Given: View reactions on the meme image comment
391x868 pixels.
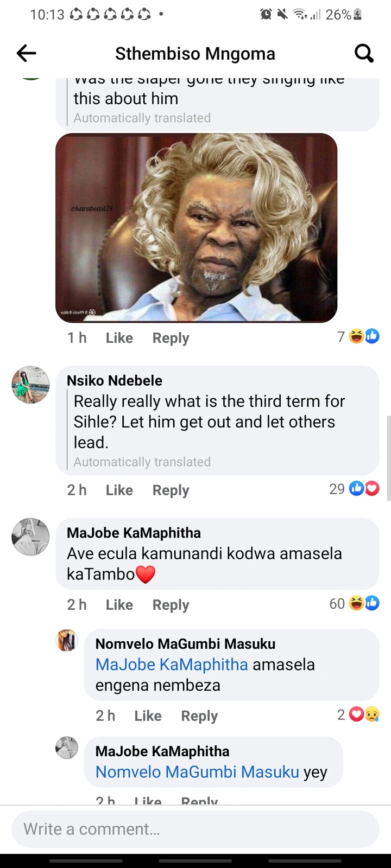Looking at the screenshot, I should pyautogui.click(x=358, y=337).
